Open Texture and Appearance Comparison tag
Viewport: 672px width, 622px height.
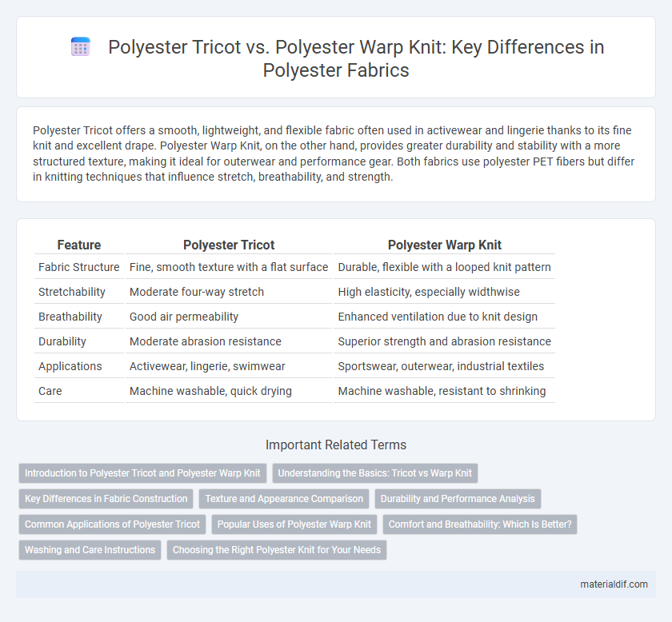pos(284,499)
